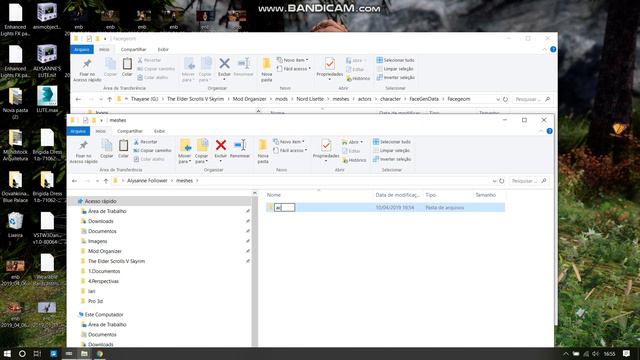Click Editar in meshes window ribbon
640x360 pixels.
pos(351,151)
